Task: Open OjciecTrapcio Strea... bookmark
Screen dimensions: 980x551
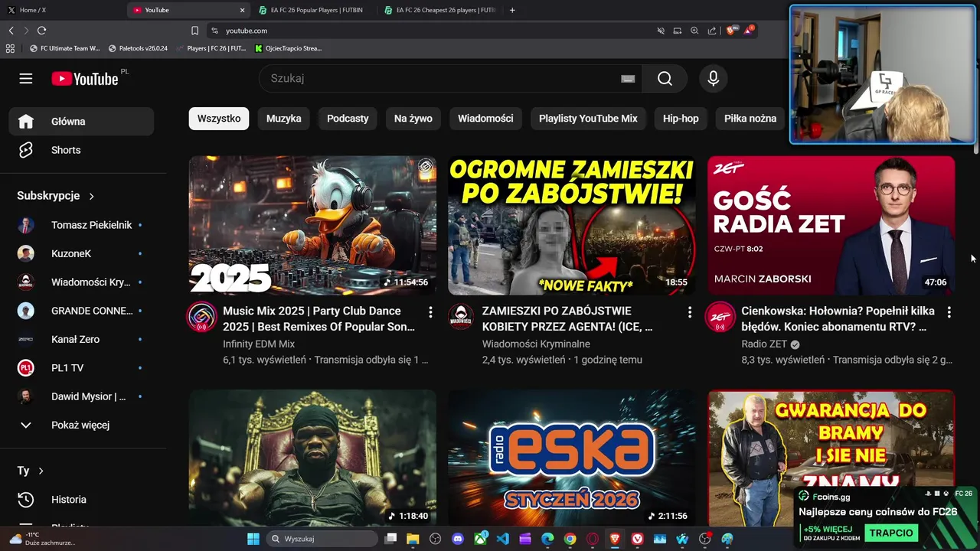Action: pyautogui.click(x=289, y=48)
